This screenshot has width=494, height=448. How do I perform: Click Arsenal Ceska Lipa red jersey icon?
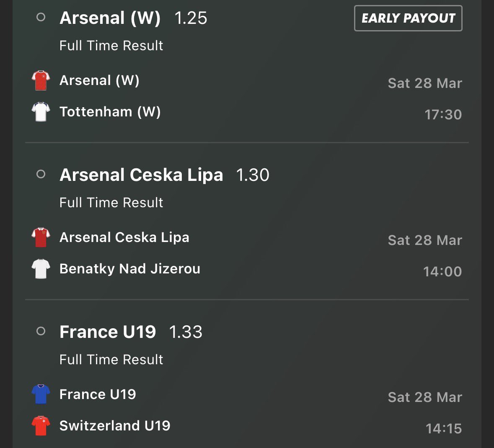pyautogui.click(x=41, y=237)
